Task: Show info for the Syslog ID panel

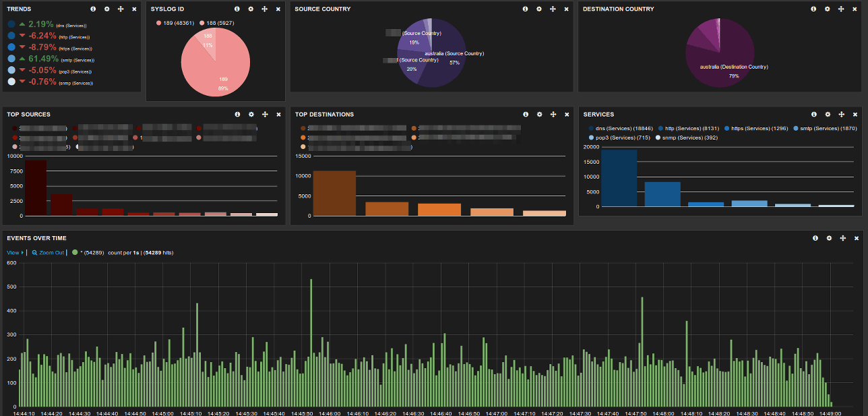Action: [237, 9]
